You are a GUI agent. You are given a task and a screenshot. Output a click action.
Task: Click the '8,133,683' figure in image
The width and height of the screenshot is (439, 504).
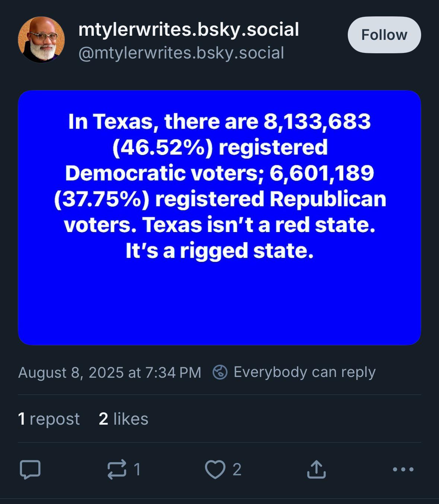tap(317, 121)
